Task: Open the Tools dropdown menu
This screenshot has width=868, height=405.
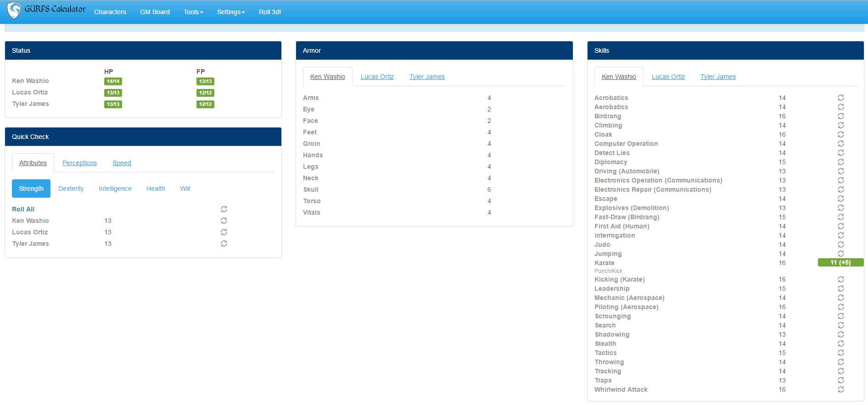Action: click(193, 12)
